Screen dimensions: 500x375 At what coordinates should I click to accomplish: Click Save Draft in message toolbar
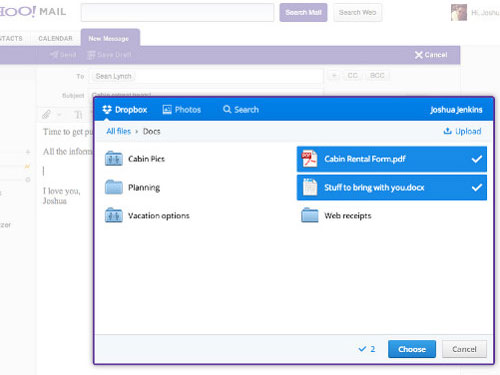[109, 55]
